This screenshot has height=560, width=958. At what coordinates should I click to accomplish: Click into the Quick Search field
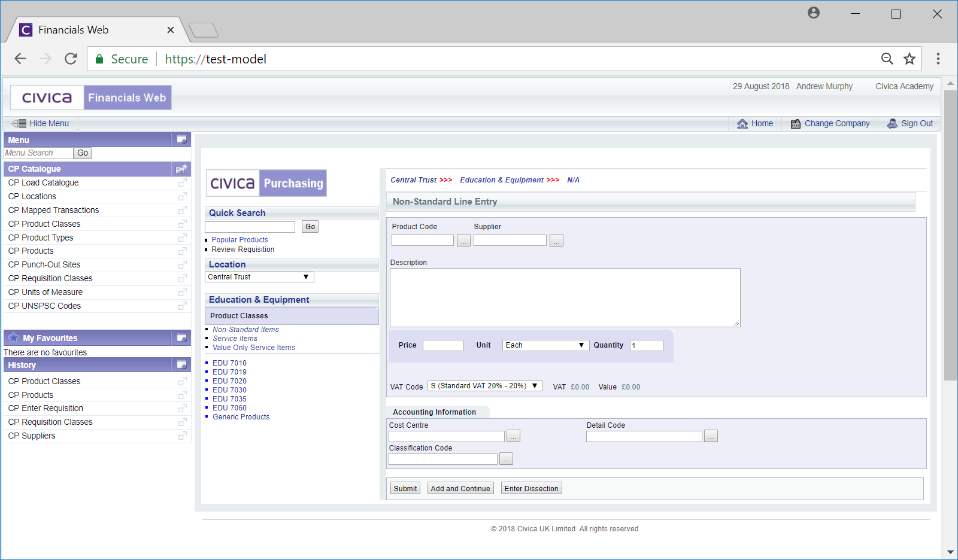[250, 227]
